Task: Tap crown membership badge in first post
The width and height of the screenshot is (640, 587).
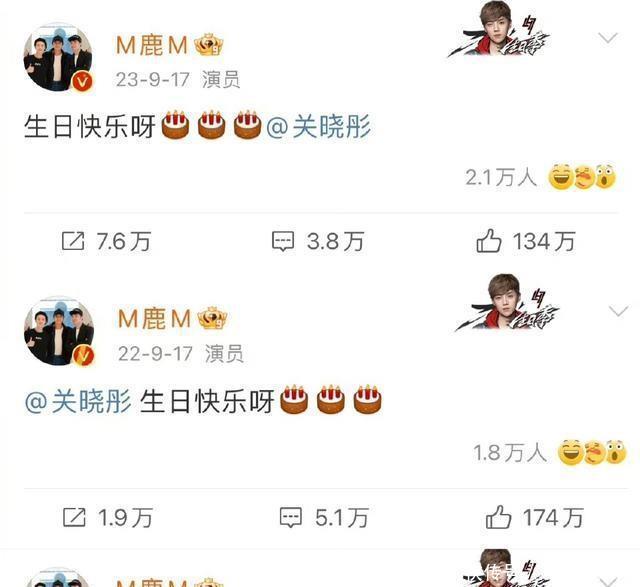Action: coord(209,45)
